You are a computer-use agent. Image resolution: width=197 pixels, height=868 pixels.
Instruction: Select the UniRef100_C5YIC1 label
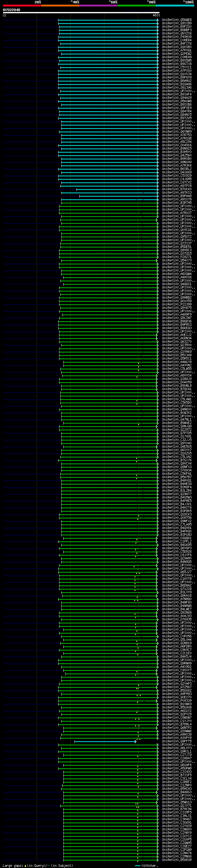[177, 67]
